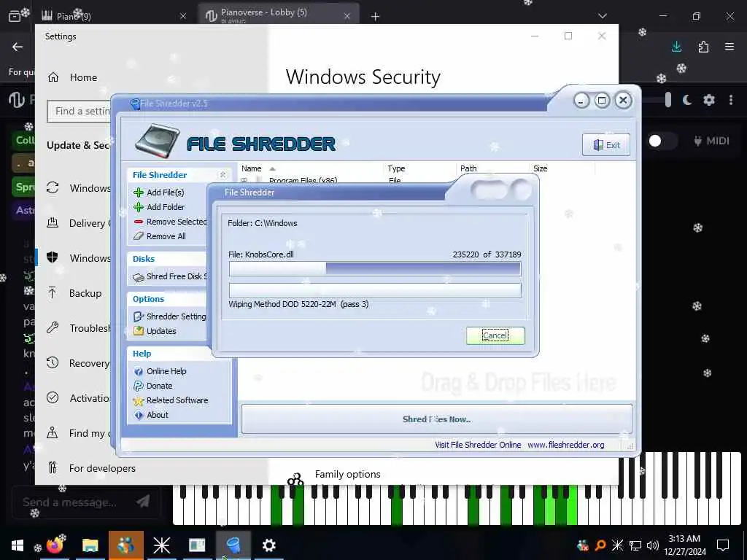Click the Donate PayPal icon
The width and height of the screenshot is (747, 560).
(139, 386)
